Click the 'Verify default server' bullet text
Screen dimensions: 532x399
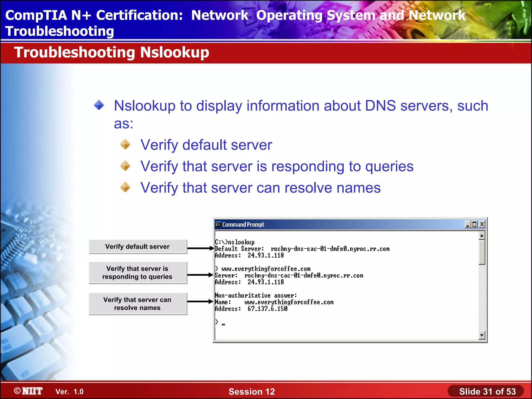click(206, 145)
